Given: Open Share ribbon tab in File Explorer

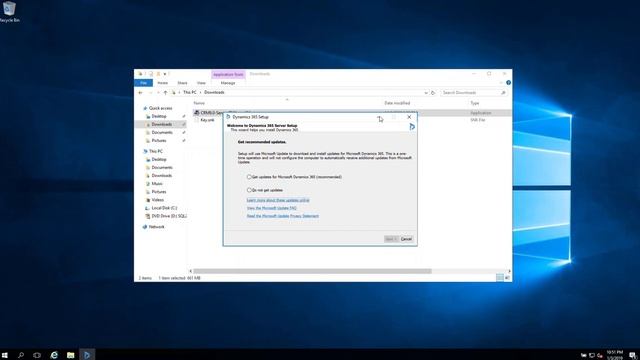Looking at the screenshot, I should pyautogui.click(x=182, y=83).
